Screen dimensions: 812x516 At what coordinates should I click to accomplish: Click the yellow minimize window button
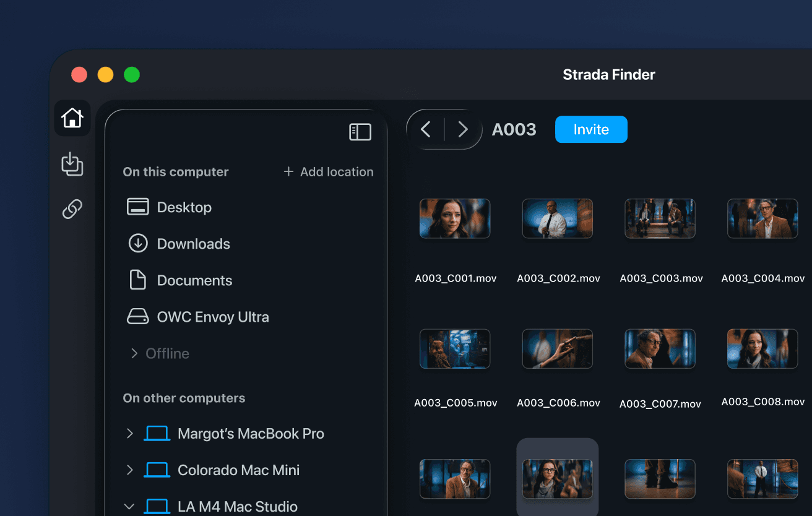tap(106, 75)
